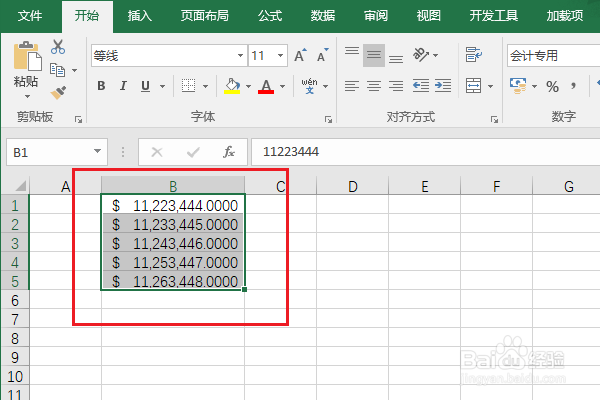Screen dimensions: 600x400
Task: Set middle vertical alignment
Action: click(374, 56)
